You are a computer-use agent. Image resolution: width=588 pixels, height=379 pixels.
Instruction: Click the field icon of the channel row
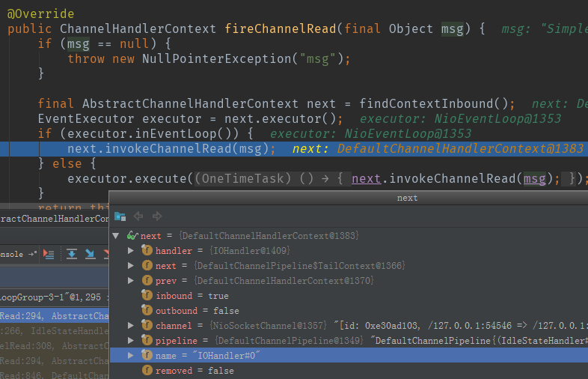click(x=147, y=325)
